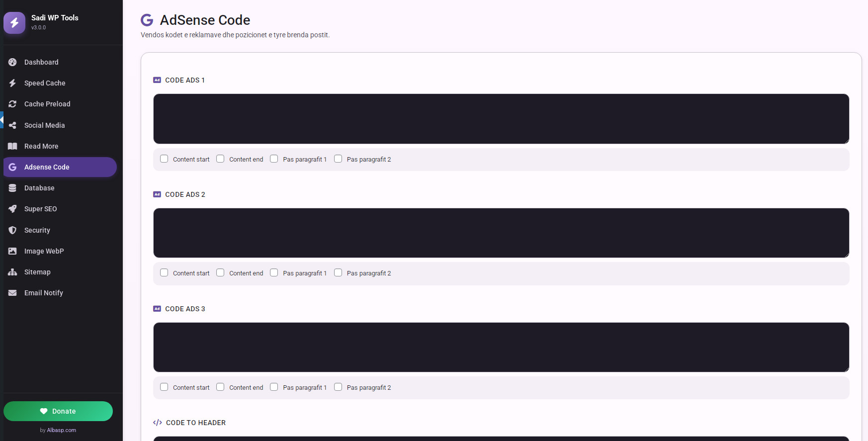Image resolution: width=868 pixels, height=441 pixels.
Task: Click the 'AdSense Code' page title
Action: tap(205, 20)
